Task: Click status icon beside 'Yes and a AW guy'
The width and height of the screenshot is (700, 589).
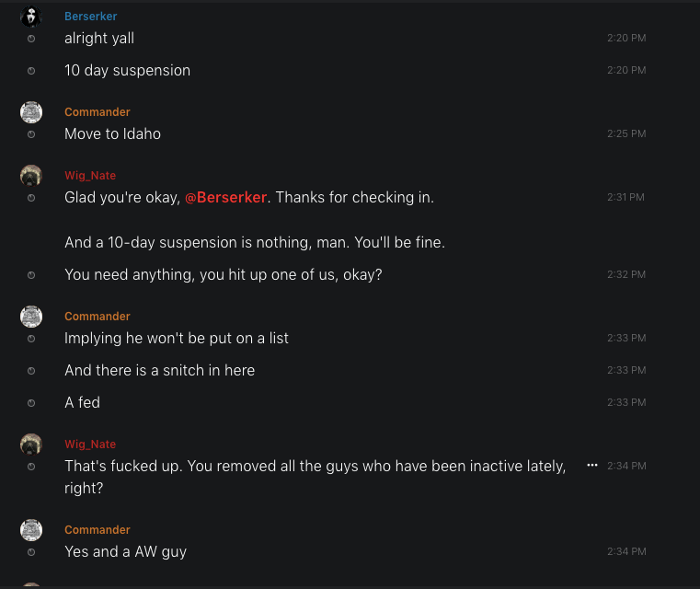Action: [31, 552]
